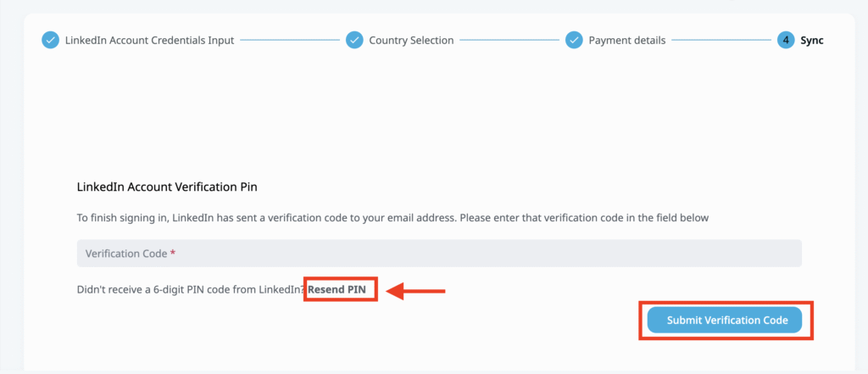Image resolution: width=868 pixels, height=374 pixels.
Task: Click progress line between Credentials and Country Selection
Action: (290, 40)
